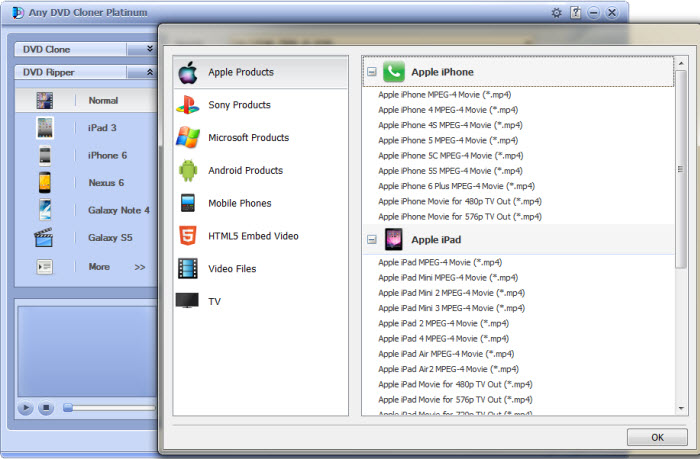Open TV category

pos(260,301)
